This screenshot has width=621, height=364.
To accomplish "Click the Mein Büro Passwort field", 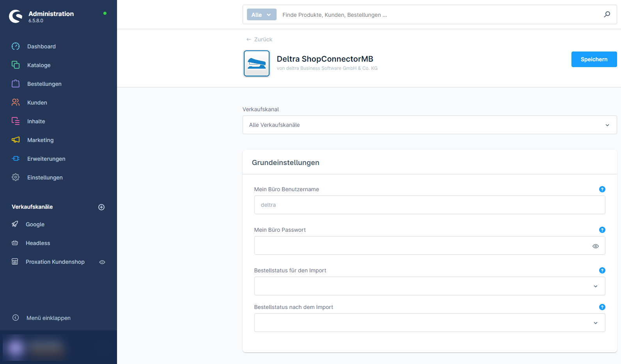I will click(x=429, y=245).
